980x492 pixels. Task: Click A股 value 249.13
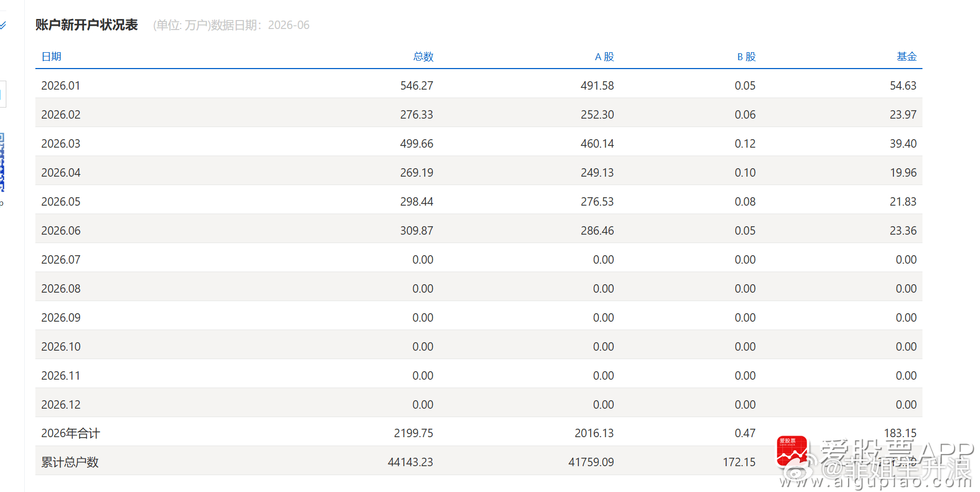click(597, 172)
